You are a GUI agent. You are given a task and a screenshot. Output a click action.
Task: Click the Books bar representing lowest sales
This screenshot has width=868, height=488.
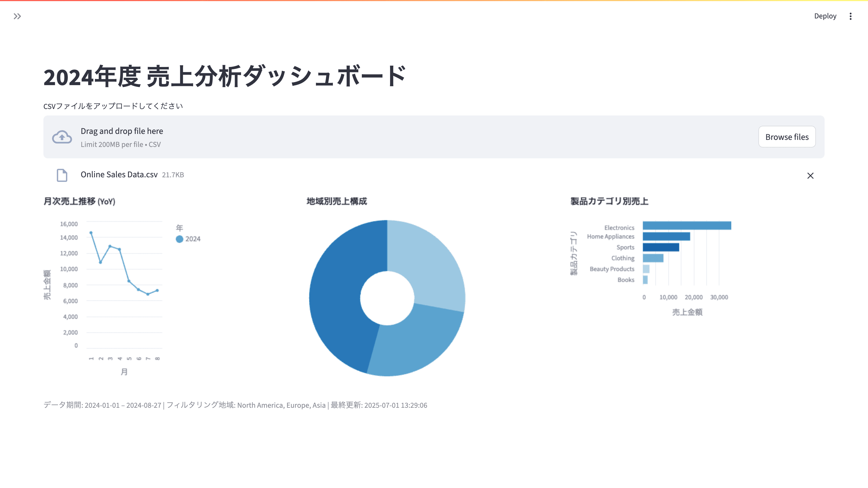tap(646, 280)
